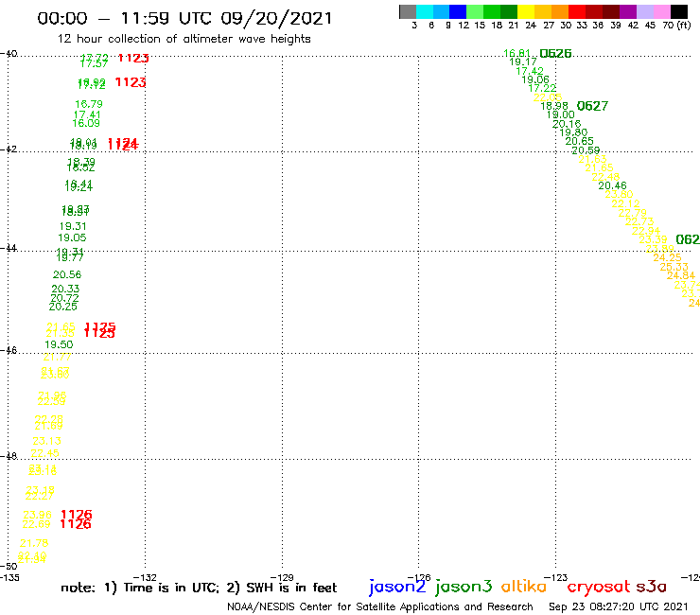
Task: Click the wave height value 19.06
Action: pyautogui.click(x=535, y=79)
